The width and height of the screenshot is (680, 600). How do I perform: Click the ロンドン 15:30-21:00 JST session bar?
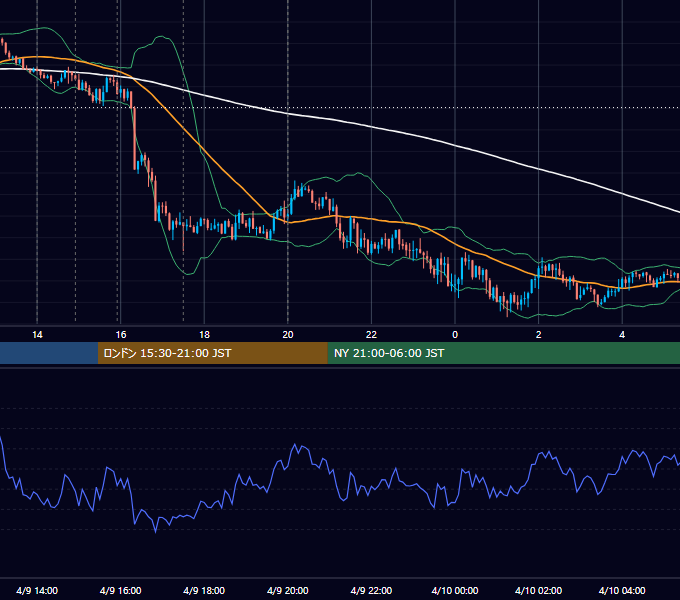coord(212,353)
